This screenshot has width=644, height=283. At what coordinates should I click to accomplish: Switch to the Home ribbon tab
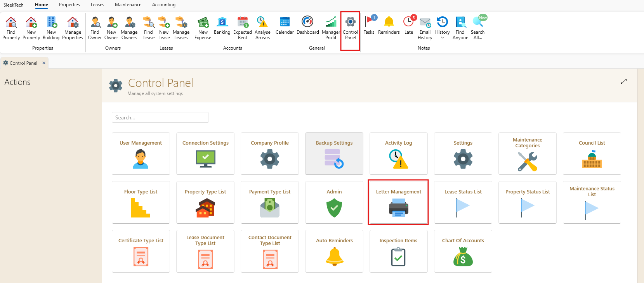pyautogui.click(x=42, y=5)
